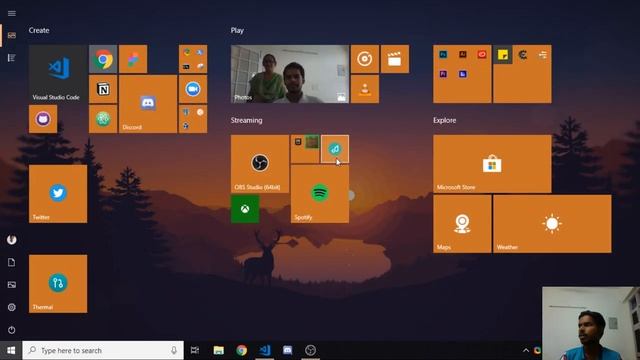Expand the Start hamburger menu

[11, 13]
